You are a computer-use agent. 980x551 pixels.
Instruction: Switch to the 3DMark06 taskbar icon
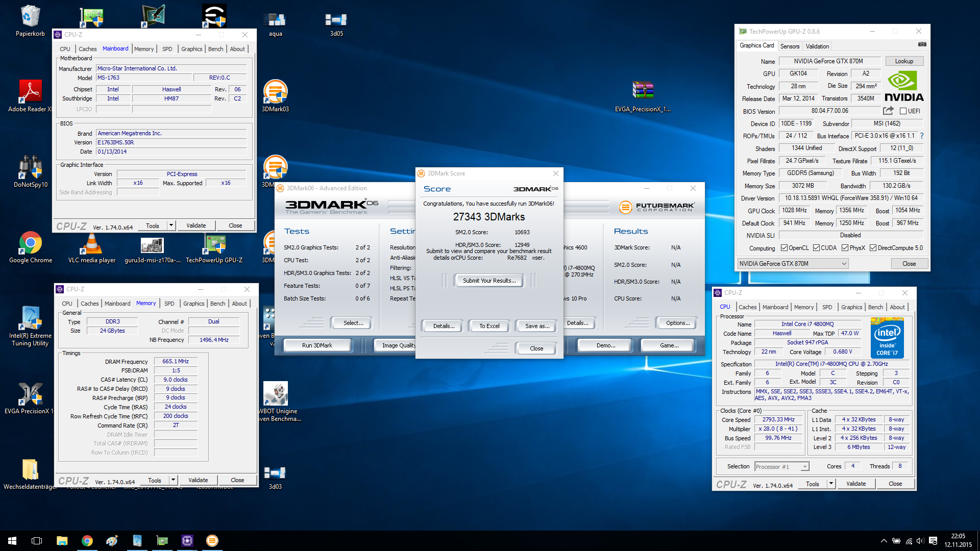click(212, 541)
